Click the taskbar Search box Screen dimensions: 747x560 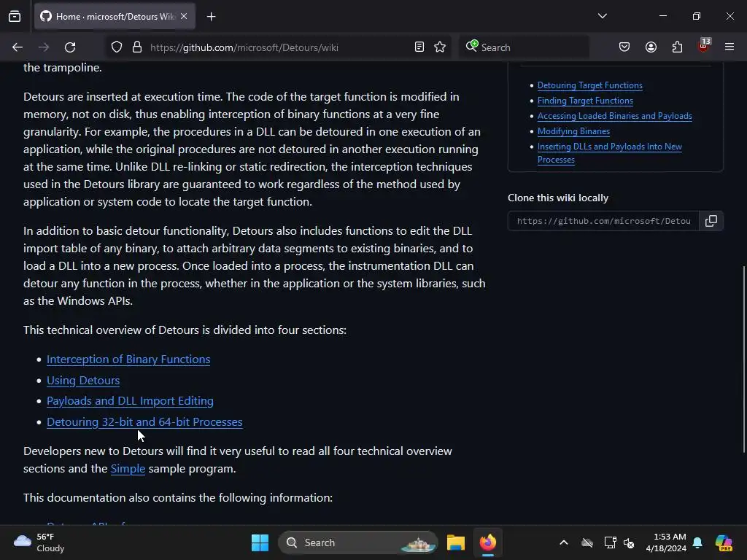click(357, 542)
